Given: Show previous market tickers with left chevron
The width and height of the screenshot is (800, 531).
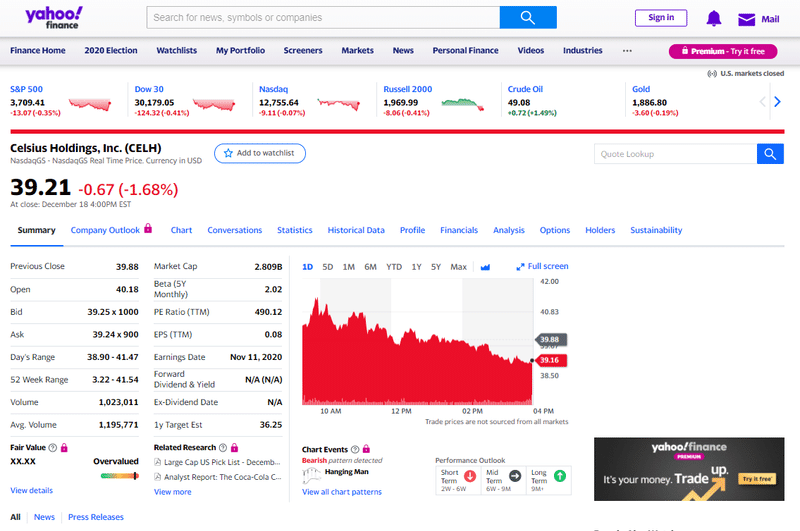Looking at the screenshot, I should point(762,102).
